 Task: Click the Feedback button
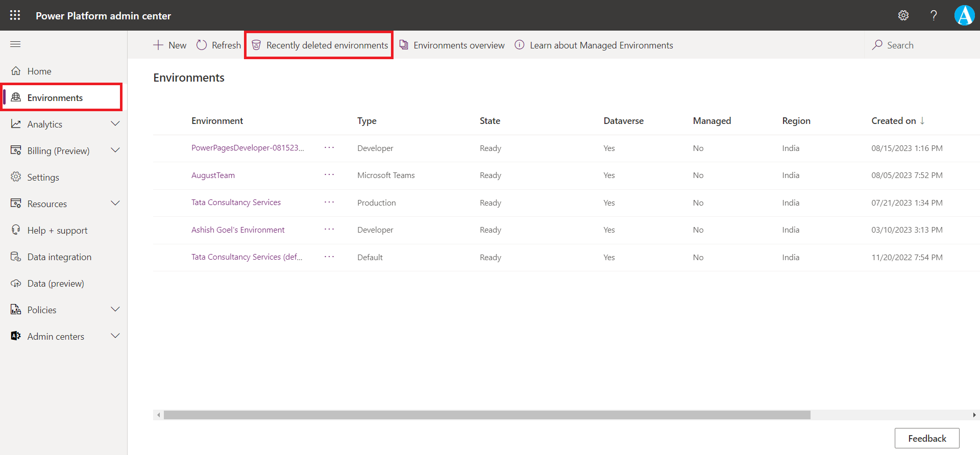point(926,438)
